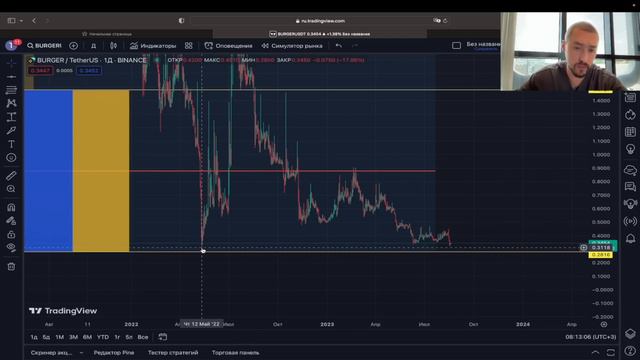Screen dimensions: 640x360
Task: Open the ideas stream icon
Action: click(x=630, y=204)
